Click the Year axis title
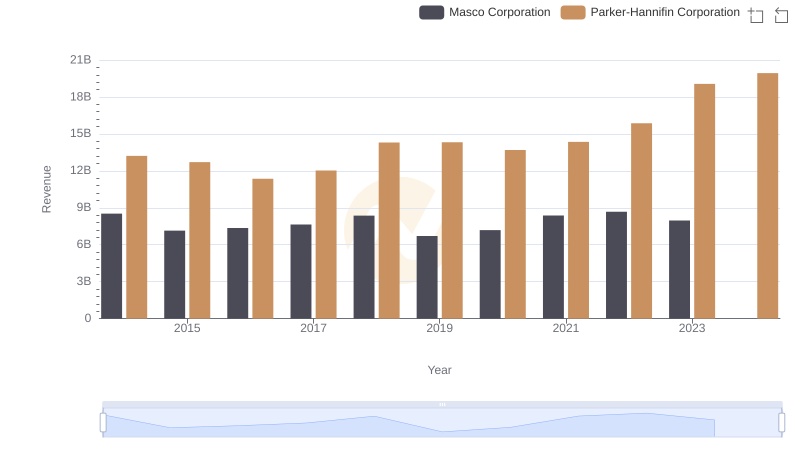Image resolution: width=800 pixels, height=461 pixels. coord(440,370)
